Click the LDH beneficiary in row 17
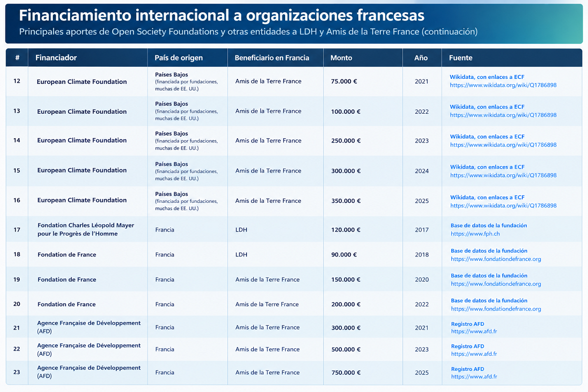The width and height of the screenshot is (588, 392). tap(241, 230)
